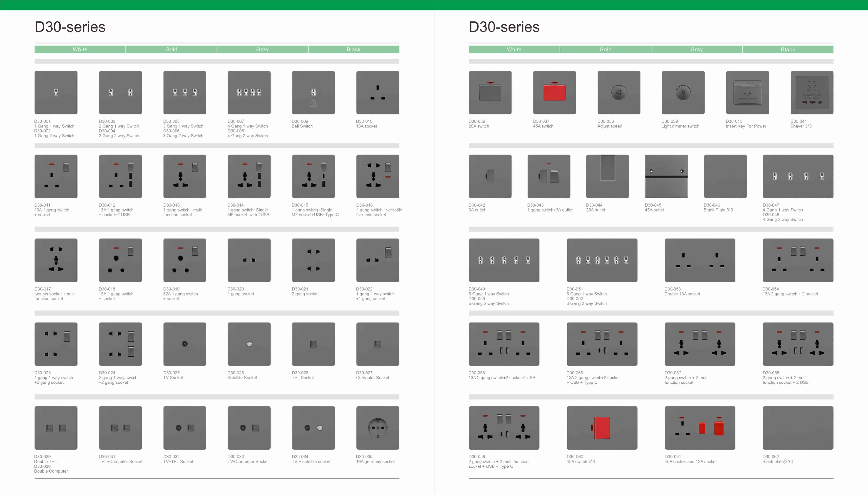
Task: Open the D30-051 six gang switch image
Action: pyautogui.click(x=602, y=260)
